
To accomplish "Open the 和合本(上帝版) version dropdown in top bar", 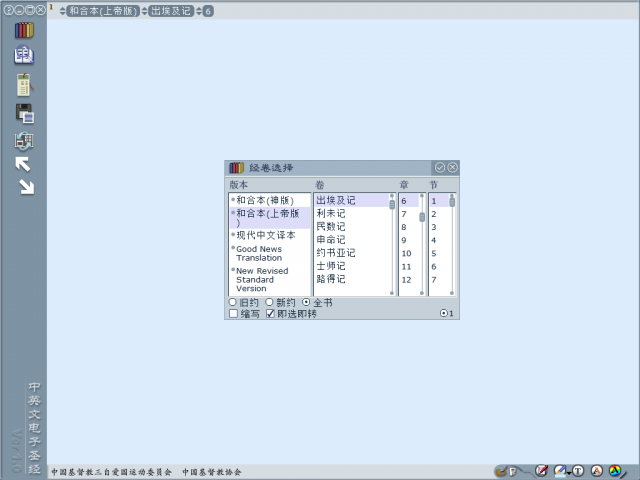I will 103,11.
